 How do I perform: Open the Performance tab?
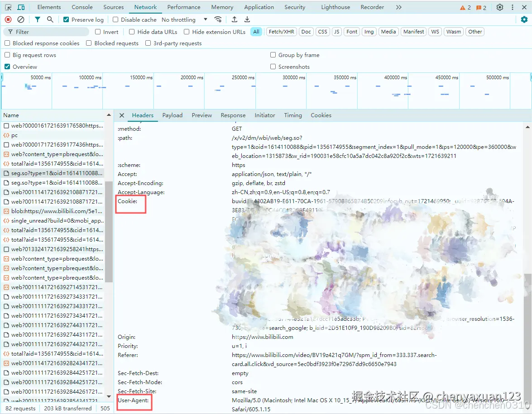tap(184, 7)
